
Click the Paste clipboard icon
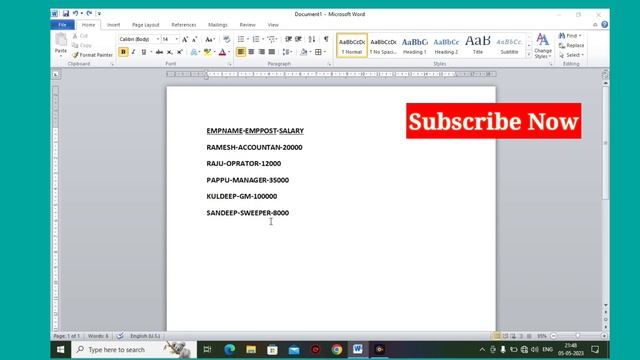click(61, 40)
